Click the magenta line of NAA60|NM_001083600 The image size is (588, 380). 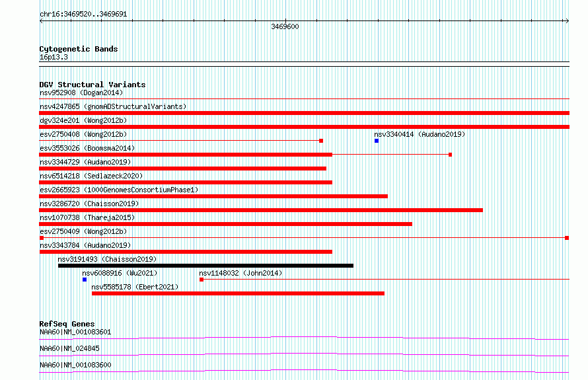click(304, 371)
